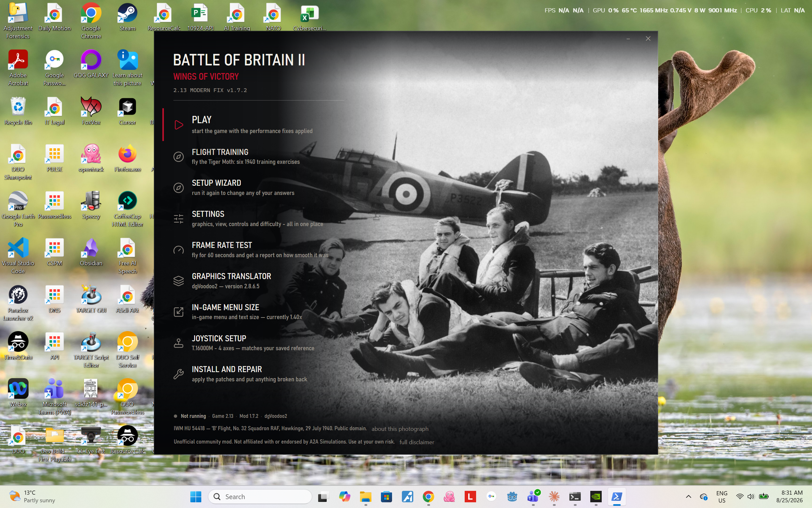Select the TARGET Script Editor desktop icon
812x508 pixels.
91,351
